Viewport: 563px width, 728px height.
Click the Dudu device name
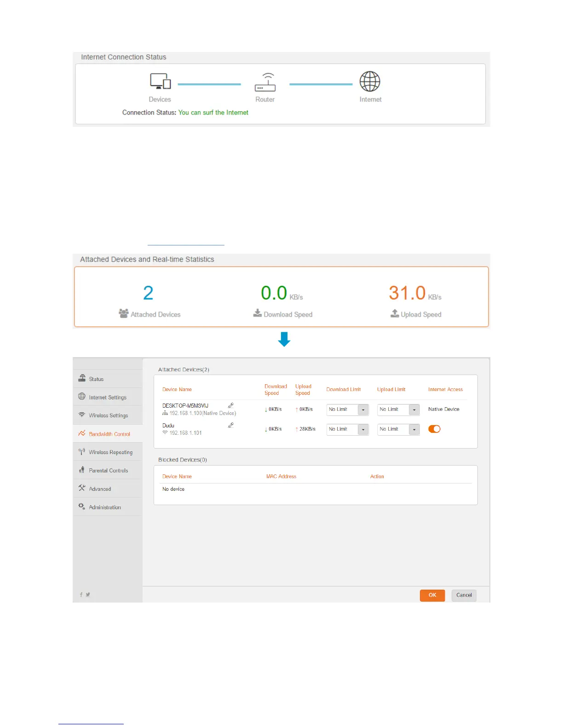[x=168, y=426]
